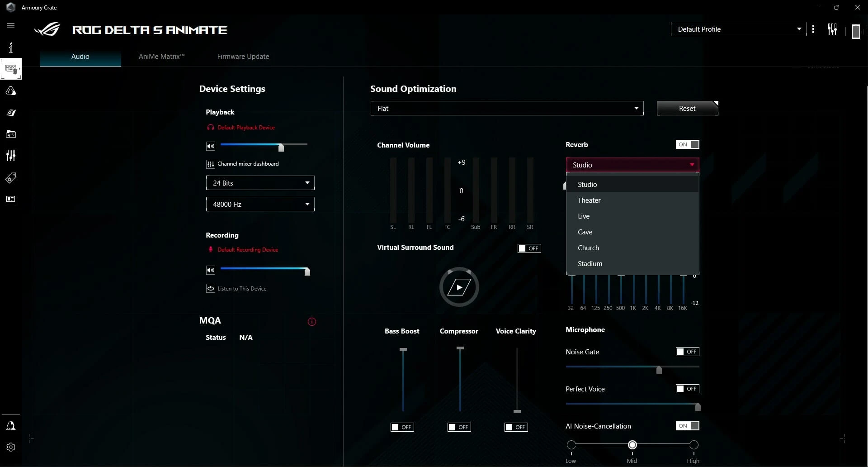Open the 48000 Hz sample rate dropdown
The height and width of the screenshot is (467, 868).
(260, 204)
